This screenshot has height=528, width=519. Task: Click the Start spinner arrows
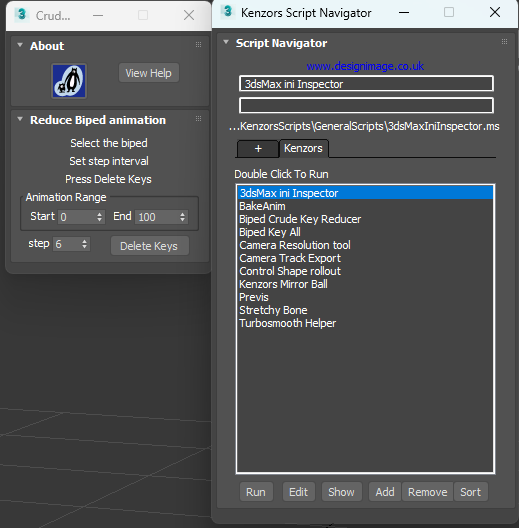point(99,217)
